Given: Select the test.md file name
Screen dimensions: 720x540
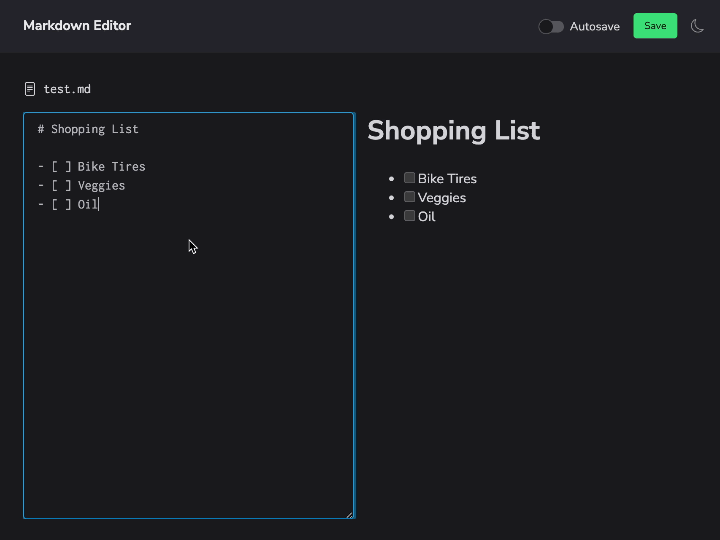Looking at the screenshot, I should [67, 89].
